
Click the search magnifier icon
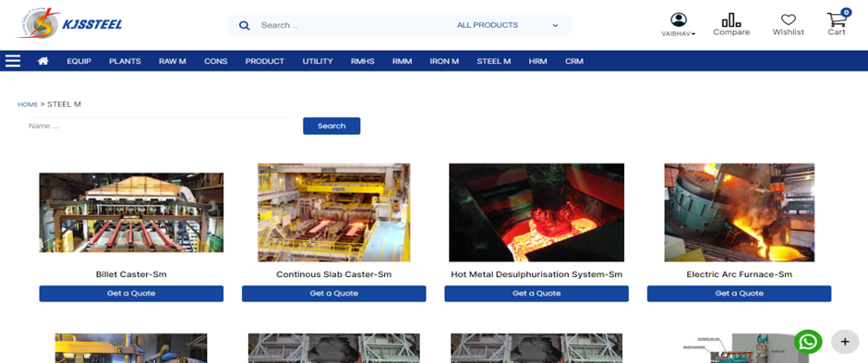point(244,26)
